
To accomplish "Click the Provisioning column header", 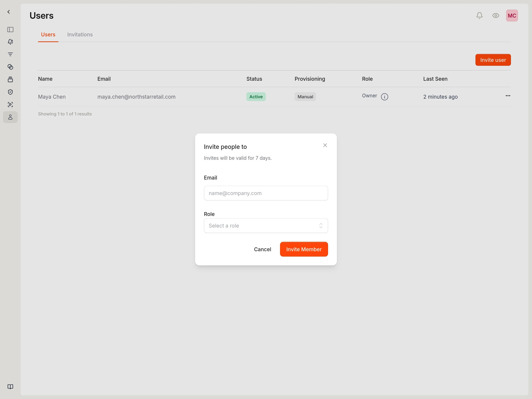I will 310,79.
